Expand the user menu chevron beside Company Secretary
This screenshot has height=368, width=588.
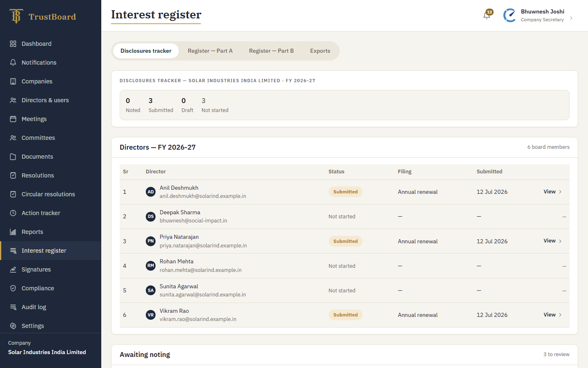(571, 18)
